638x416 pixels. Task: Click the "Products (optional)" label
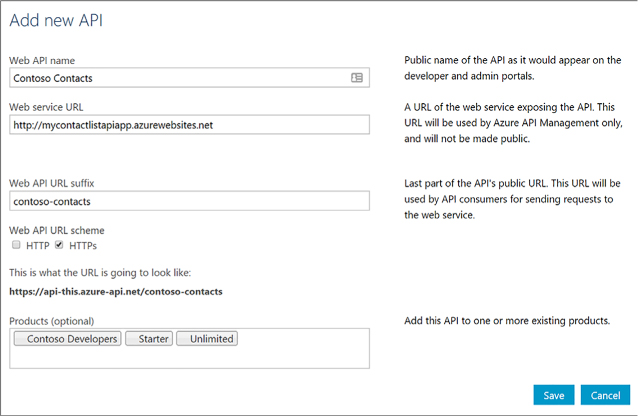click(52, 321)
